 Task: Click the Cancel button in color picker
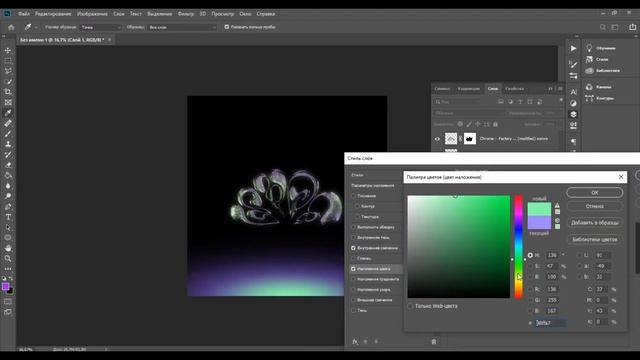pos(595,206)
